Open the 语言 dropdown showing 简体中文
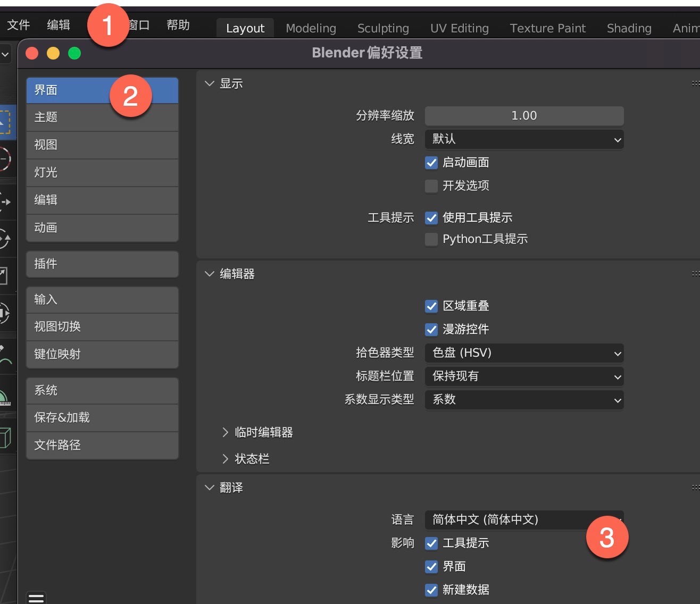700x604 pixels. (x=524, y=520)
